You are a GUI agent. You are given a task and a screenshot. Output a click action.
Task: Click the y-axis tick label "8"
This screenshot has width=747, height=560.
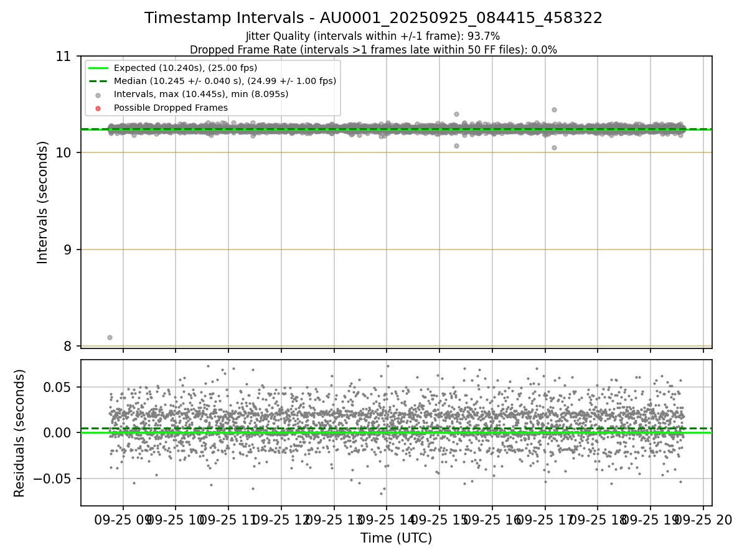(x=67, y=346)
